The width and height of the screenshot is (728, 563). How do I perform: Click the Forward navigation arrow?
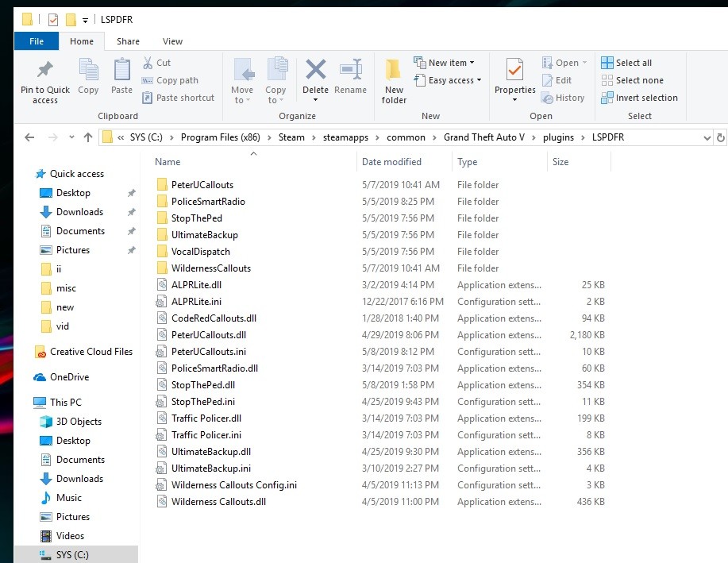pyautogui.click(x=53, y=137)
